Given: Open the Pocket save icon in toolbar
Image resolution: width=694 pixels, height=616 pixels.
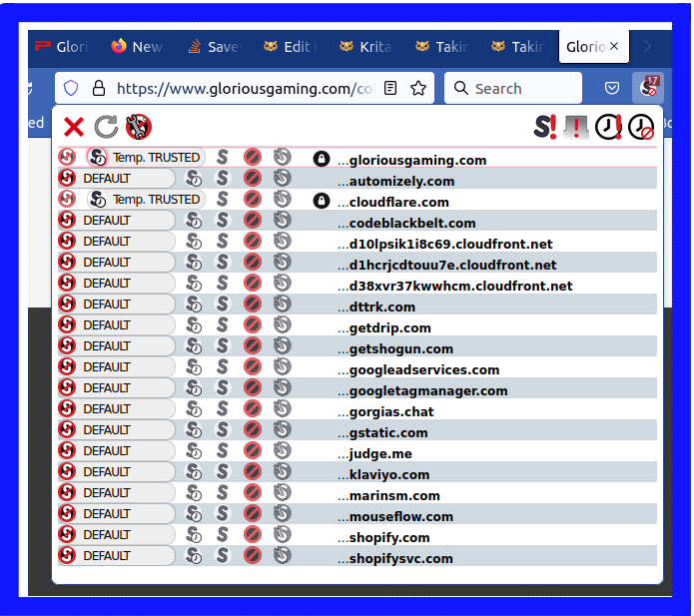Looking at the screenshot, I should (x=612, y=88).
